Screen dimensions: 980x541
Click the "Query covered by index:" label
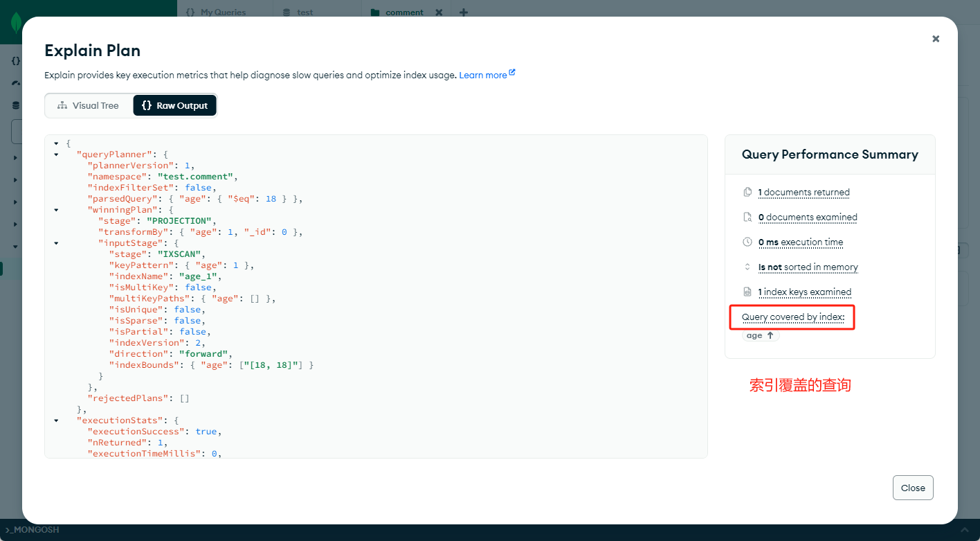793,317
